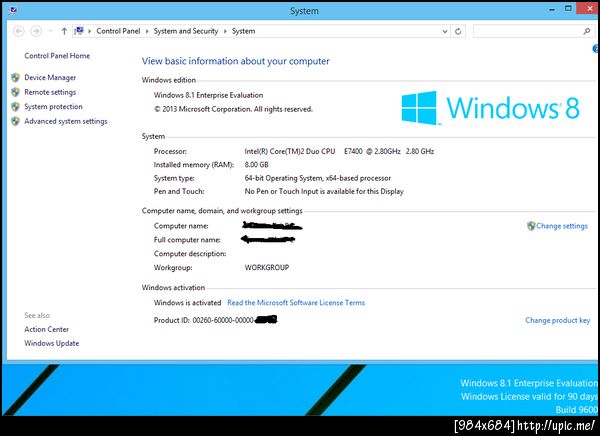This screenshot has width=600, height=436.
Task: Select System breadcrumb in address bar
Action: point(243,31)
